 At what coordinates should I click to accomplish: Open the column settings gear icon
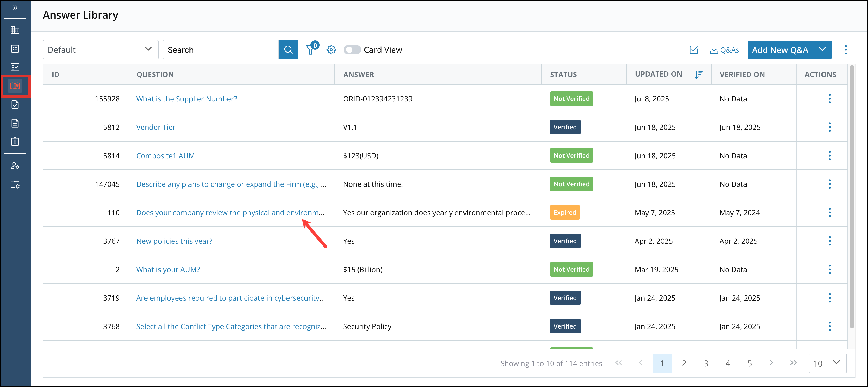[331, 50]
